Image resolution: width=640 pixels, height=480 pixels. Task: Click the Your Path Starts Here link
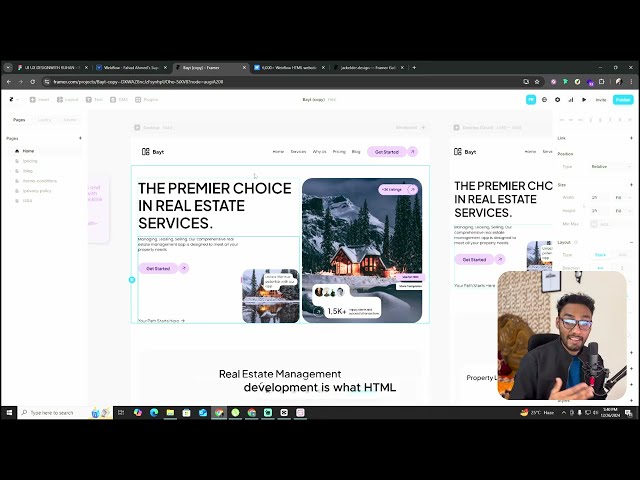click(161, 321)
